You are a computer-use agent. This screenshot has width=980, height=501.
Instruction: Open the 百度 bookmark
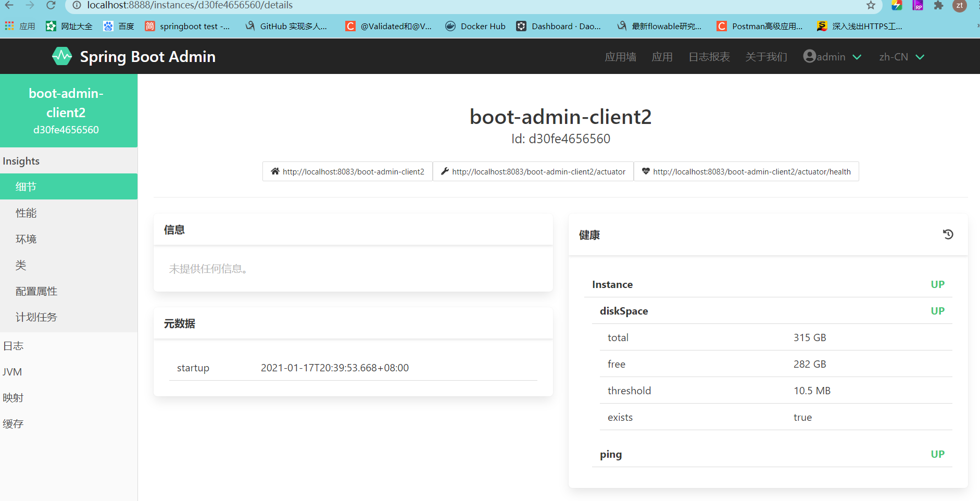(x=119, y=26)
